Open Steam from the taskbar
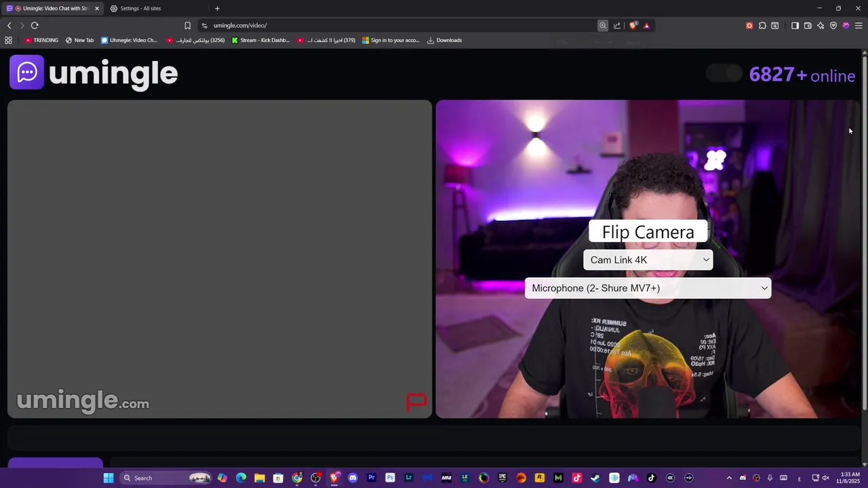The width and height of the screenshot is (868, 488). [x=595, y=478]
